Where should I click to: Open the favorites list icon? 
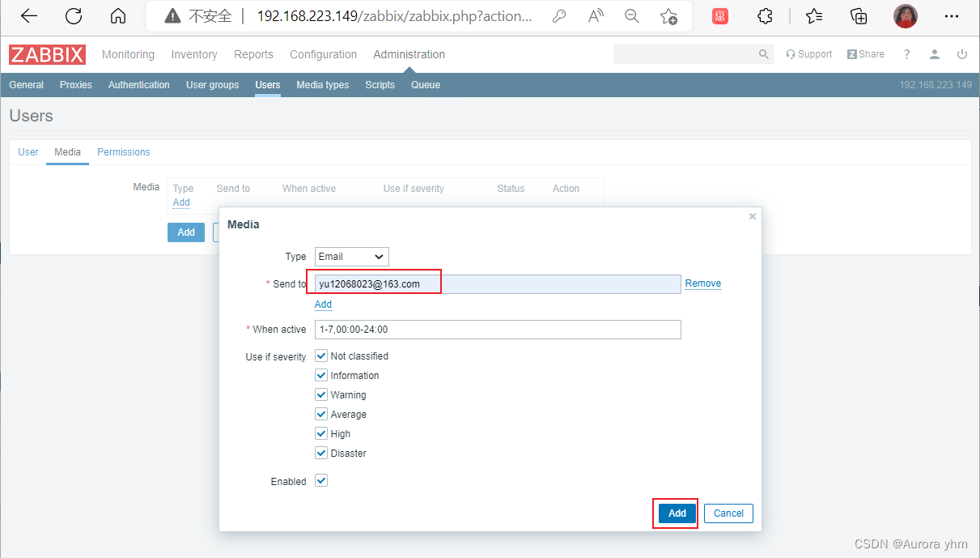[x=814, y=16]
